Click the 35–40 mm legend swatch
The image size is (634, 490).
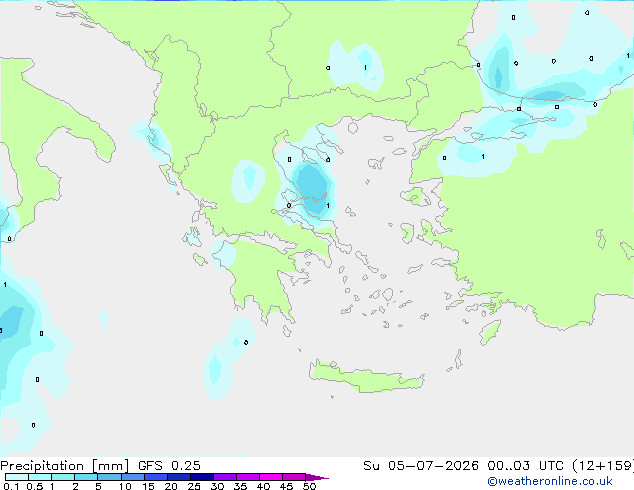[x=248, y=477]
